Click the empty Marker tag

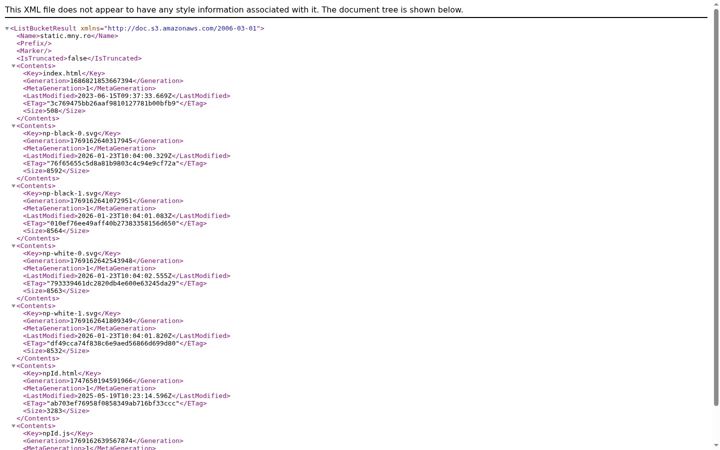34,51
